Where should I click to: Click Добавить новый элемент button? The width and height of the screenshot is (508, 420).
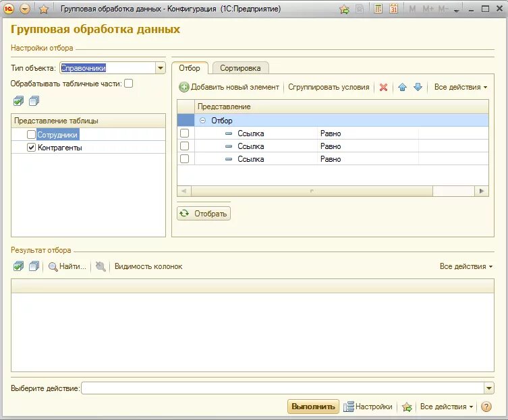229,87
